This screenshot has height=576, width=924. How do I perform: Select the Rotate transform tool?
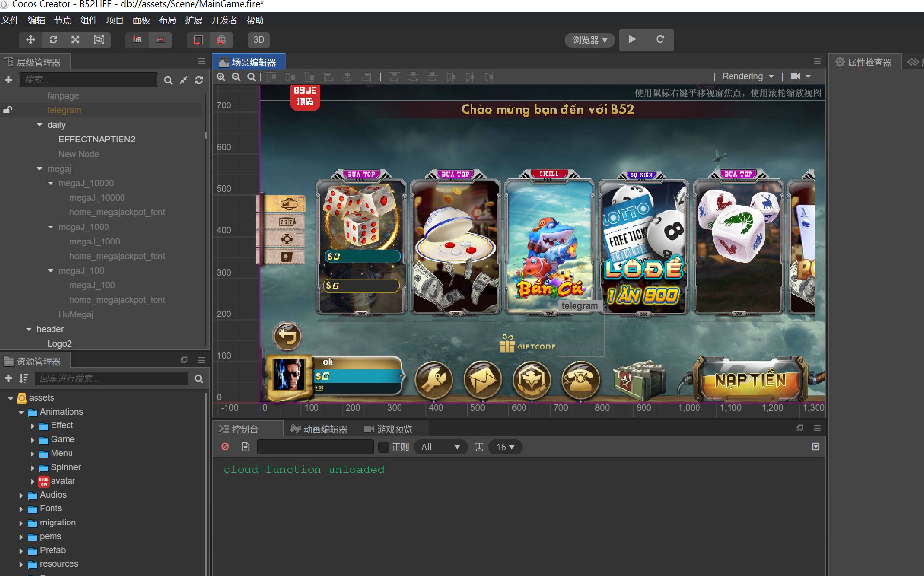click(x=53, y=40)
